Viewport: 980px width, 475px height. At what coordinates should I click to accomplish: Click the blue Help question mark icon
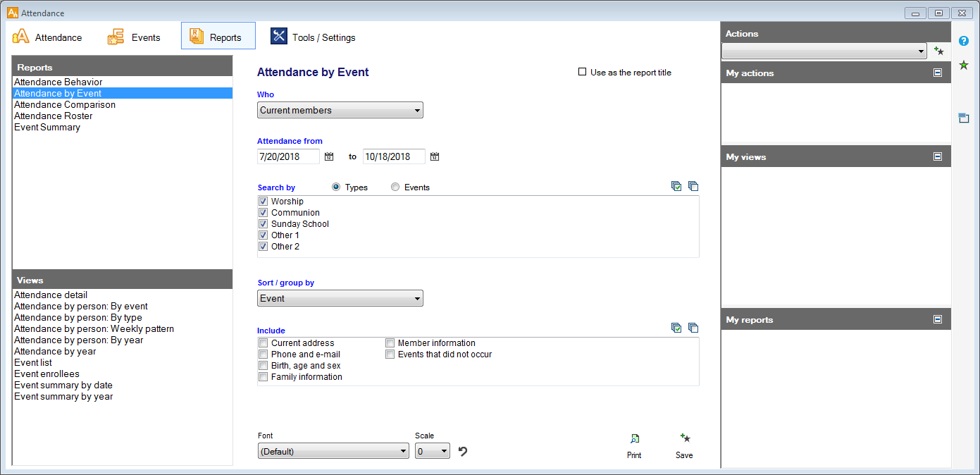pyautogui.click(x=964, y=41)
